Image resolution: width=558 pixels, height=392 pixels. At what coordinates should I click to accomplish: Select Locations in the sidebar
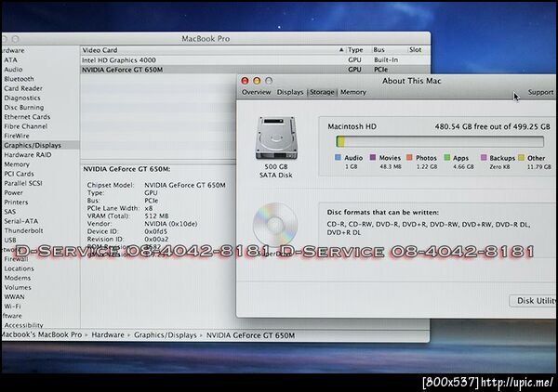click(20, 268)
